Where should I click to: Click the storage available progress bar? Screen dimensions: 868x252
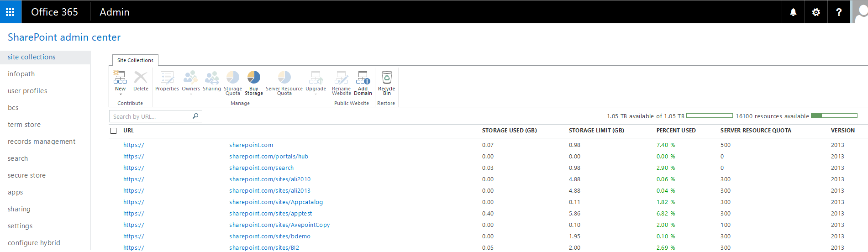click(709, 115)
